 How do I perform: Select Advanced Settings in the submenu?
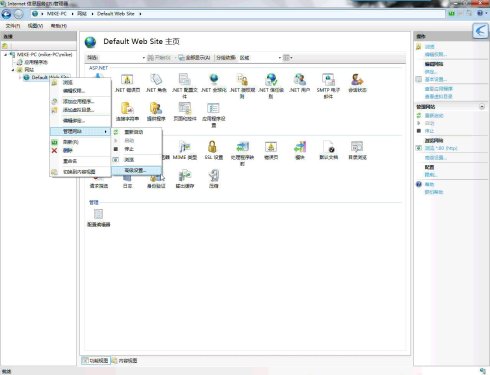click(x=136, y=170)
